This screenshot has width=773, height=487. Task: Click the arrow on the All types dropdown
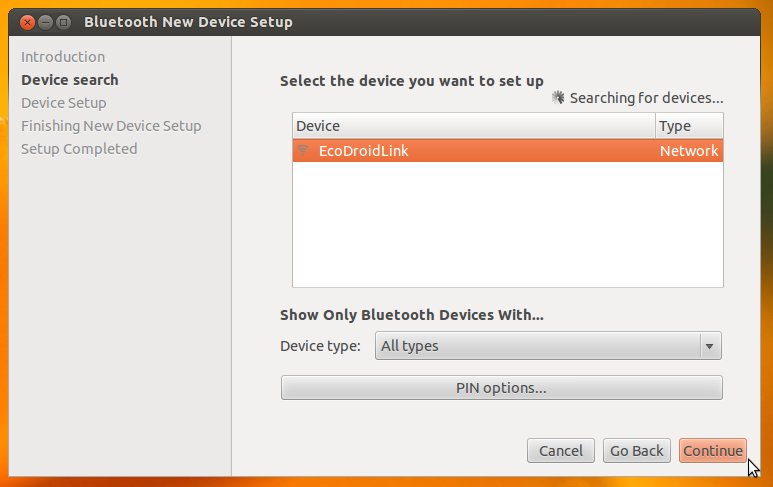pos(709,346)
